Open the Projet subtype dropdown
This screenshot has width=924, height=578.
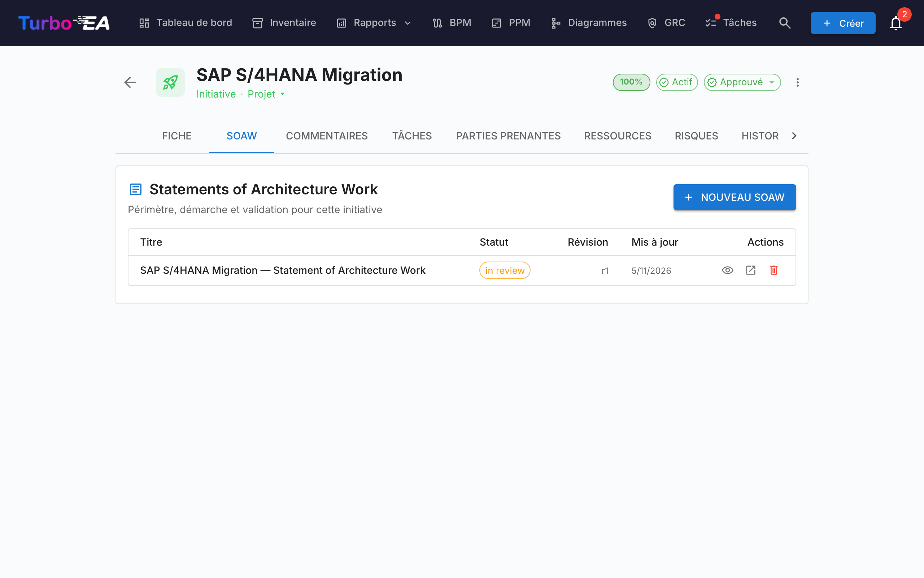[x=266, y=94]
